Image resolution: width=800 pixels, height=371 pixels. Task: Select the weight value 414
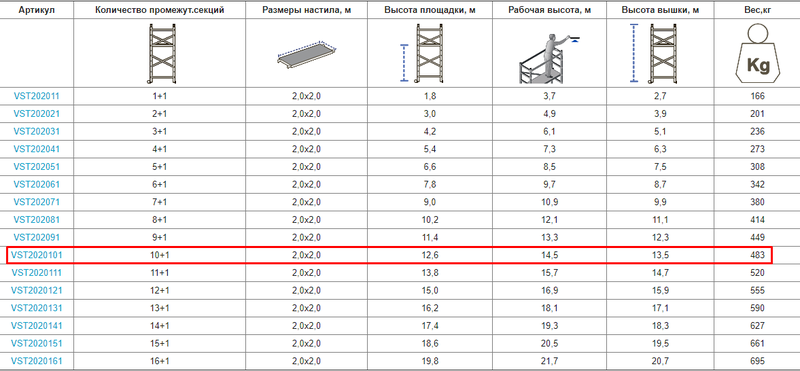pyautogui.click(x=758, y=220)
